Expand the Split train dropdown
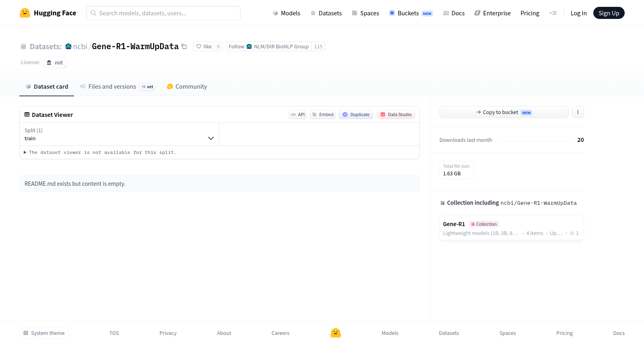 (x=119, y=134)
